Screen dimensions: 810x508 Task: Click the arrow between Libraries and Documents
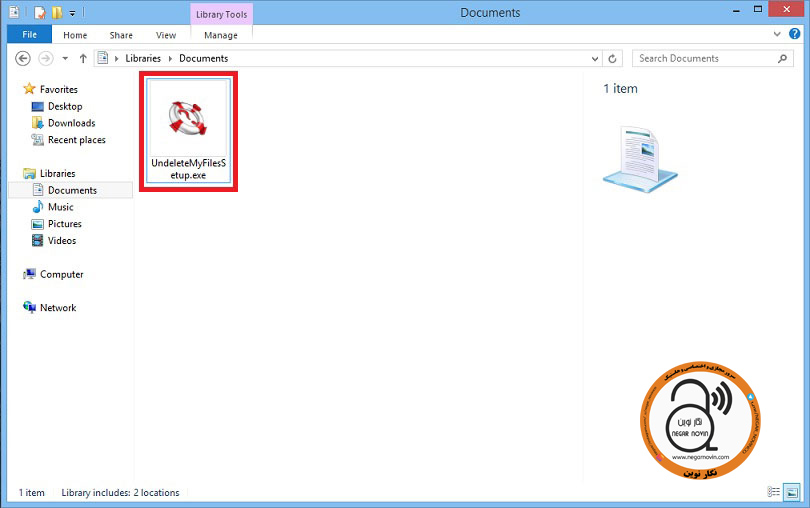170,59
